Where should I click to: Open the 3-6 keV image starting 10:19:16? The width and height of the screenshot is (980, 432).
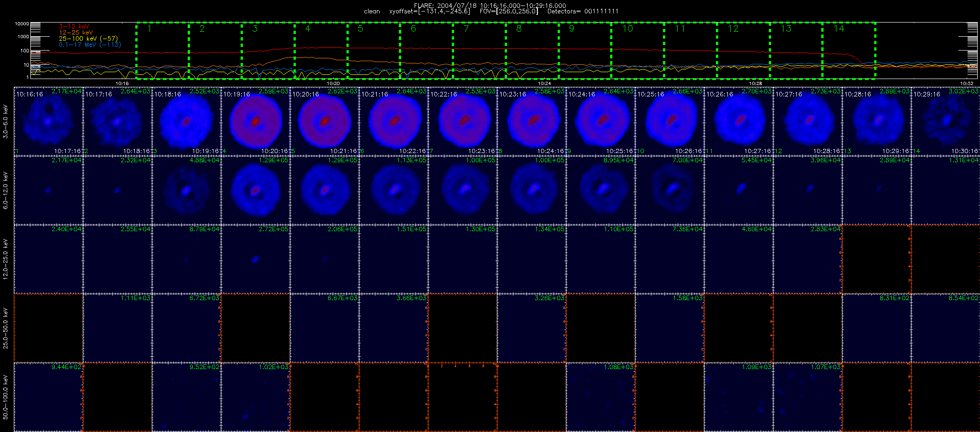click(255, 121)
